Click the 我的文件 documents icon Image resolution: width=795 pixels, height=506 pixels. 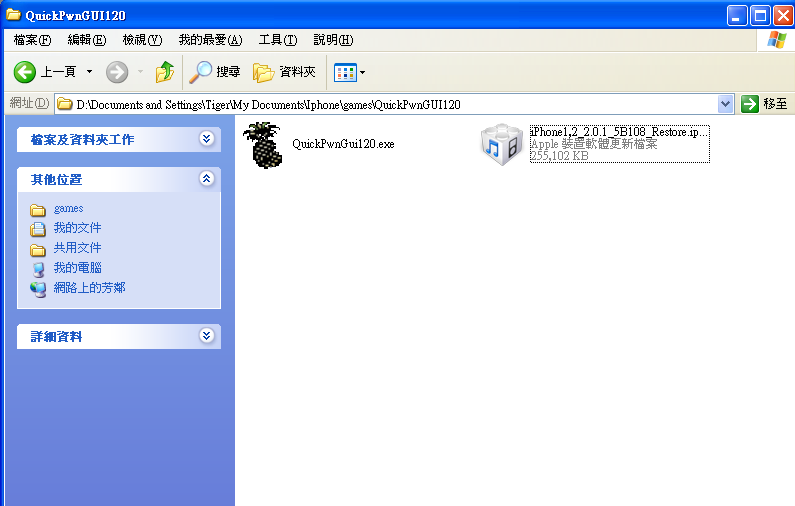38,229
